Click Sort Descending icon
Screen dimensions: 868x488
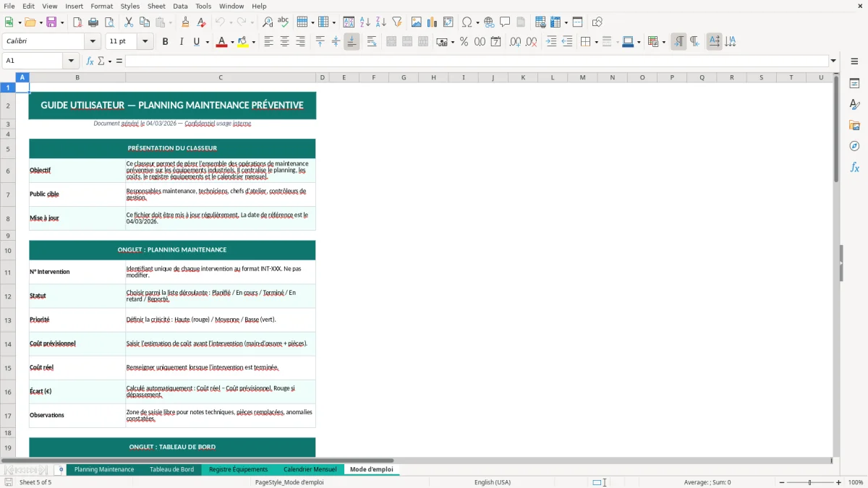[380, 22]
